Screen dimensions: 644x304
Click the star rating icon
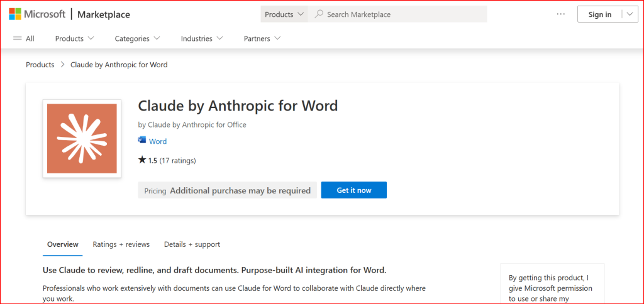click(142, 160)
